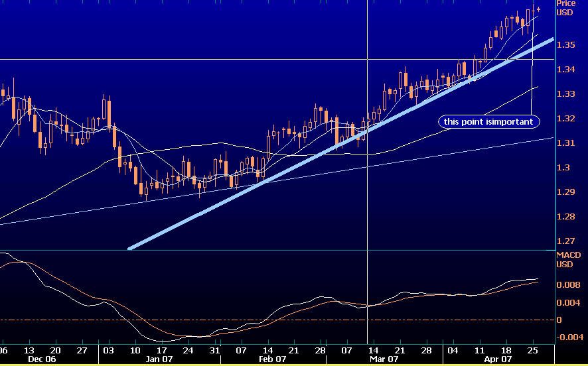
Task: Click the USD label under MACD
Action: click(x=565, y=265)
